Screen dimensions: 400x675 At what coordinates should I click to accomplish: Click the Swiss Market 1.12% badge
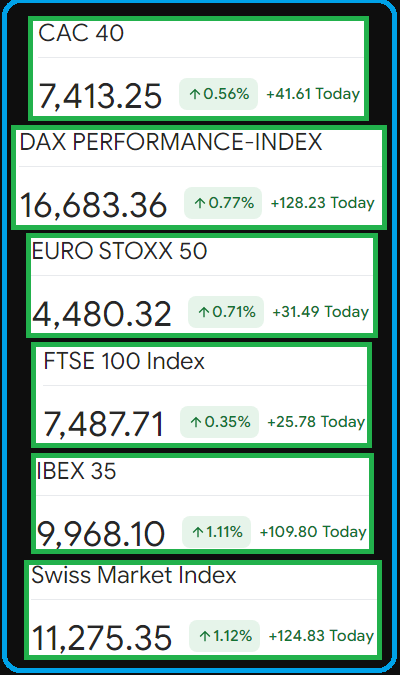click(224, 636)
